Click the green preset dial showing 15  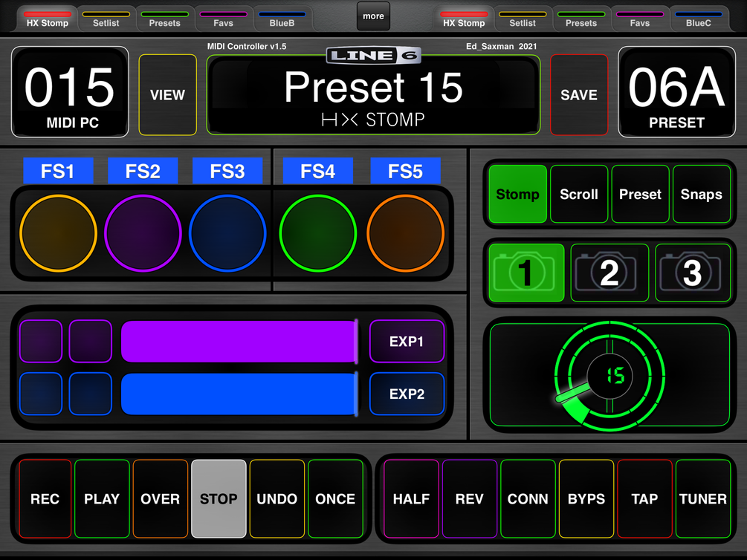609,376
